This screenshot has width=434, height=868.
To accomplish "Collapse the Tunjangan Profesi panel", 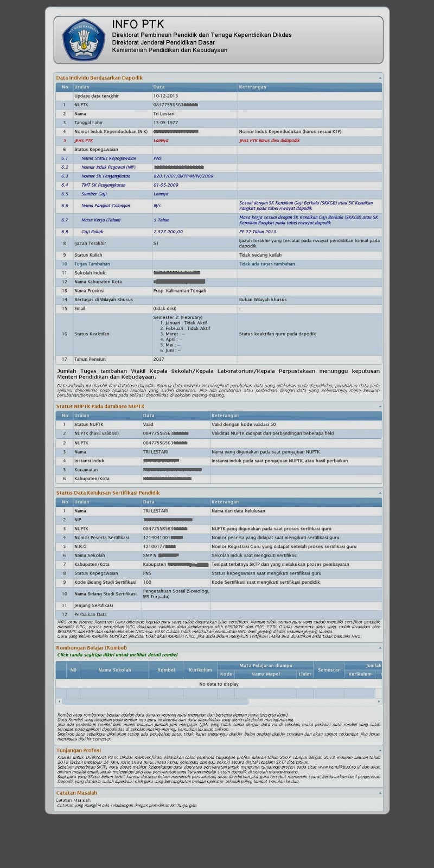I will pyautogui.click(x=380, y=751).
